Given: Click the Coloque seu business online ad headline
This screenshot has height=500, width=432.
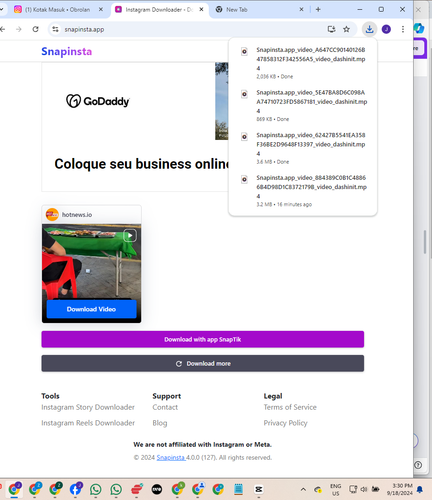Looking at the screenshot, I should 142,164.
